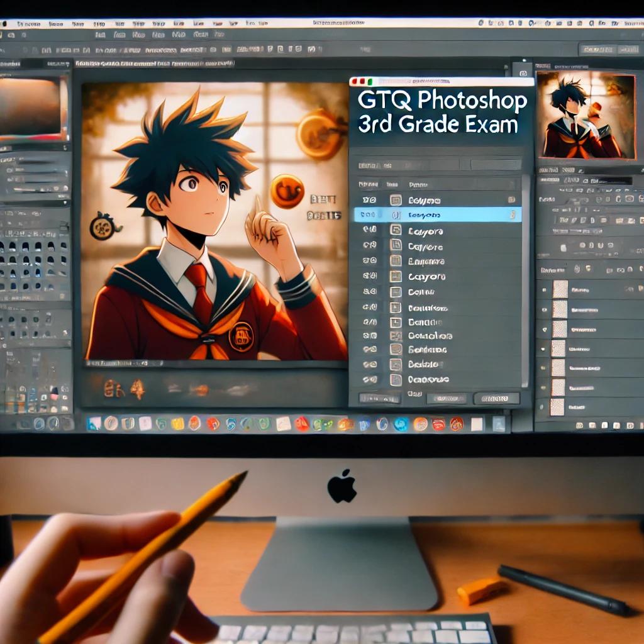Viewport: 644px width, 644px height.
Task: Select the list row directly above the highlighted row
Action: point(438,200)
